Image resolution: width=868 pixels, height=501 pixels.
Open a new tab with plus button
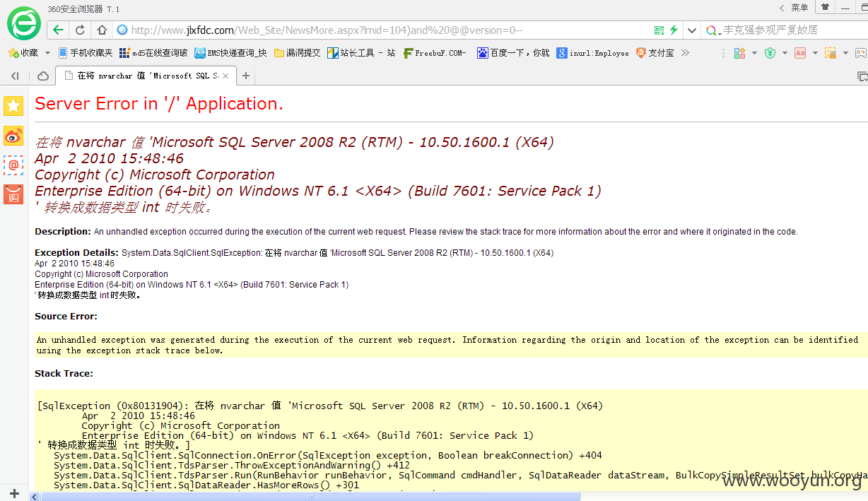[x=246, y=76]
